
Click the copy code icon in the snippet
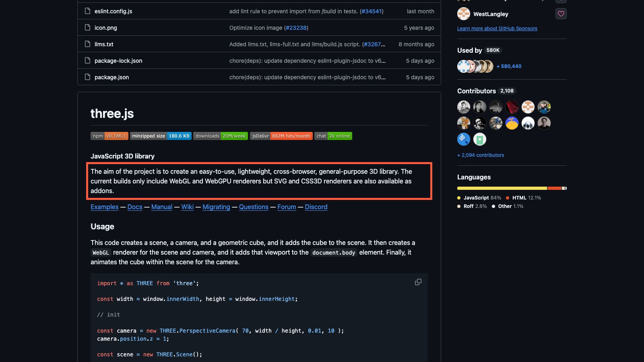tap(418, 282)
